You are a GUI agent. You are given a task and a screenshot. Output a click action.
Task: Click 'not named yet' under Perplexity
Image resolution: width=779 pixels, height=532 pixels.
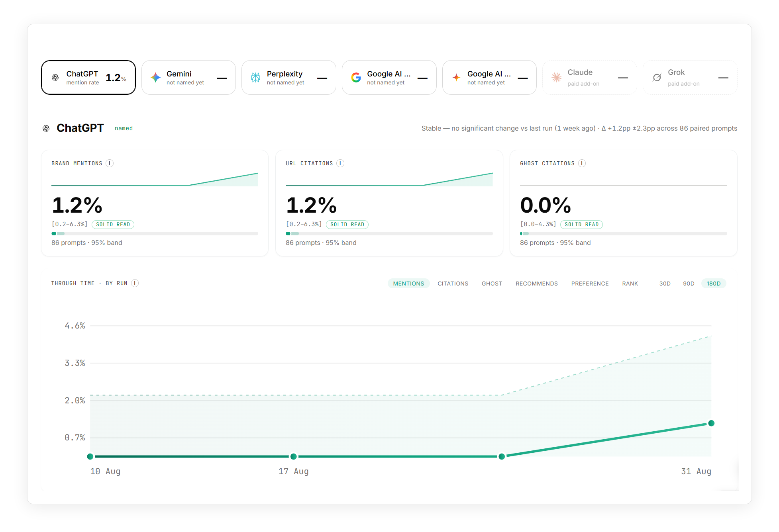(x=286, y=82)
